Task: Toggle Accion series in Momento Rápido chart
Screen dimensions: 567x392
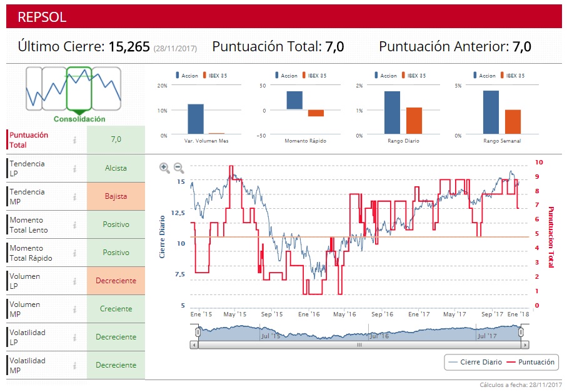Action: (x=286, y=75)
